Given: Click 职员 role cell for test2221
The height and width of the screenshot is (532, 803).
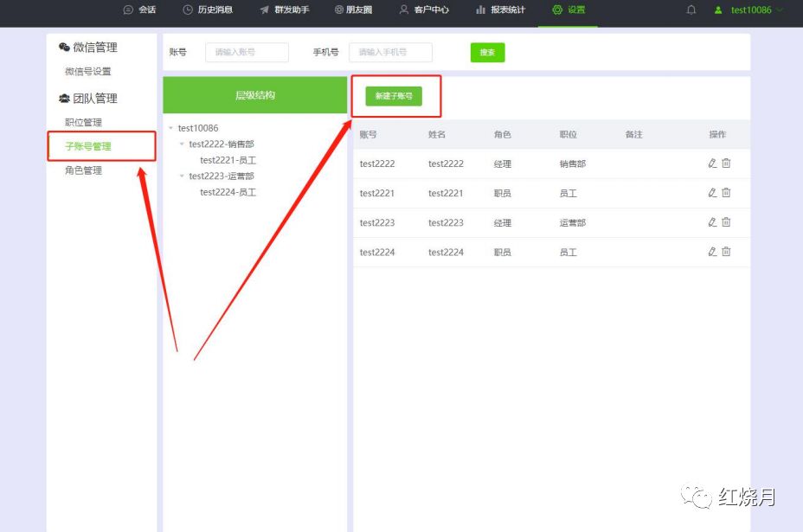Looking at the screenshot, I should click(x=503, y=193).
